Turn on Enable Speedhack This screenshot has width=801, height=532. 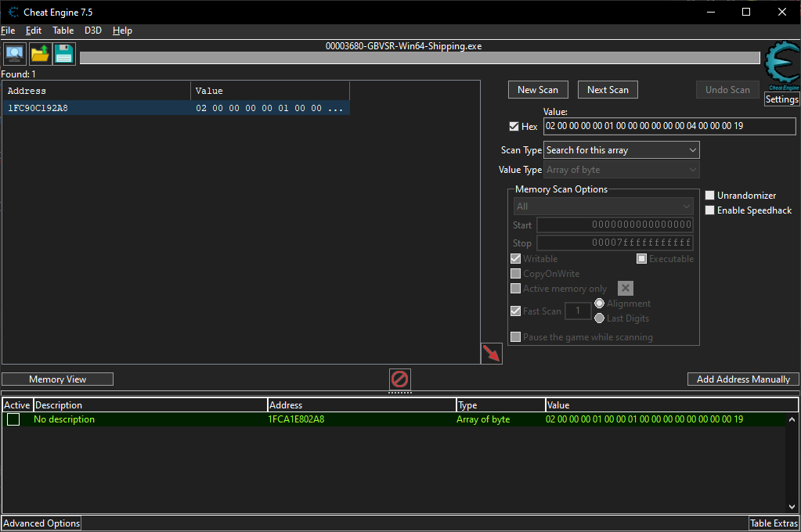tap(709, 210)
